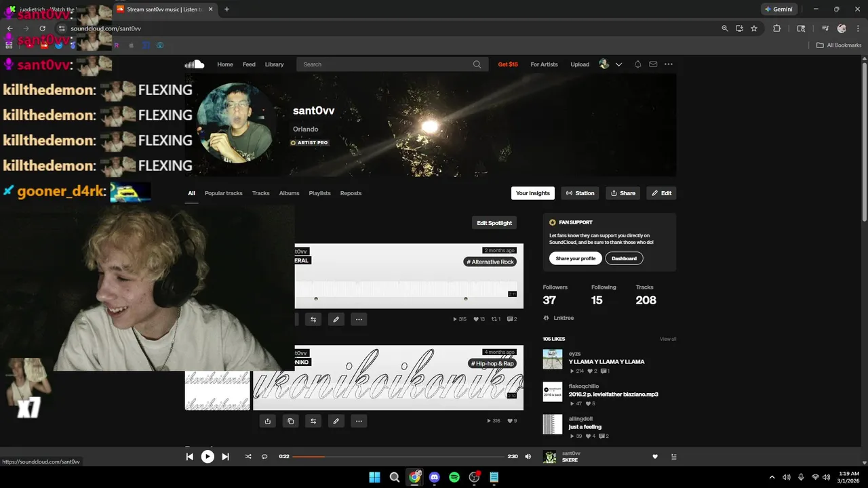Click the Followers count 37
The image size is (868, 488).
coord(549,300)
